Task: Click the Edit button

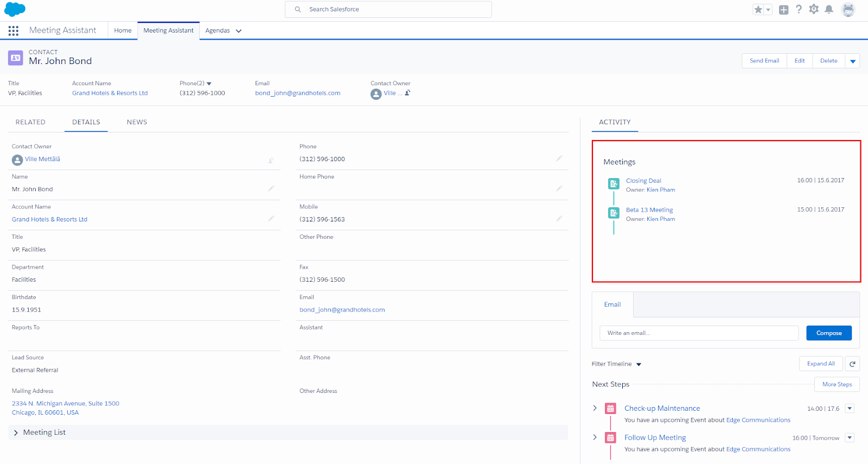Action: pyautogui.click(x=800, y=61)
